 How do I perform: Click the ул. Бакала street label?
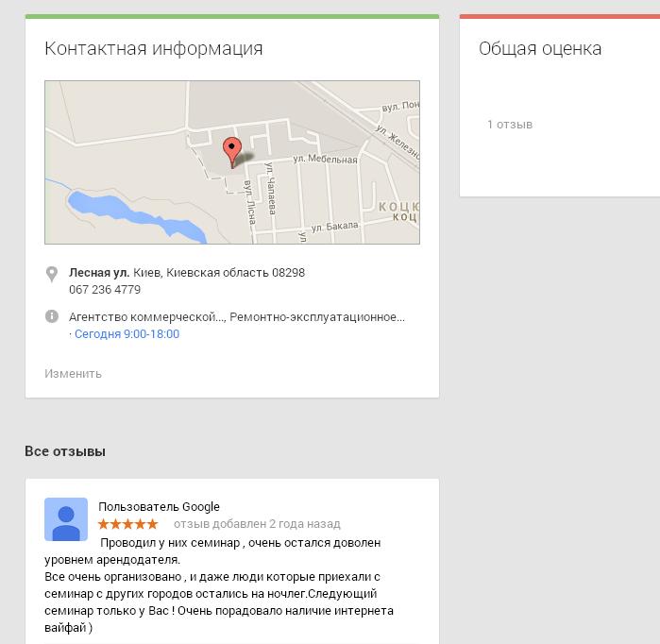334,227
